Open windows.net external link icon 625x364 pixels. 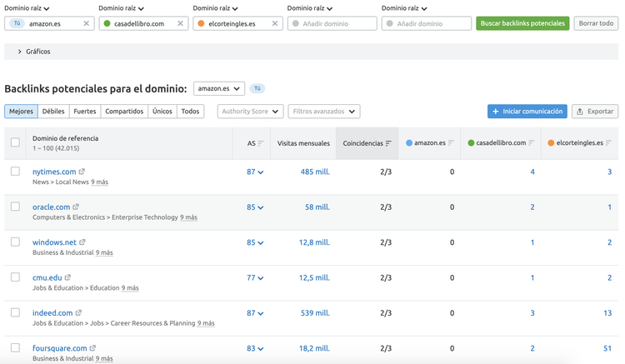pyautogui.click(x=82, y=242)
